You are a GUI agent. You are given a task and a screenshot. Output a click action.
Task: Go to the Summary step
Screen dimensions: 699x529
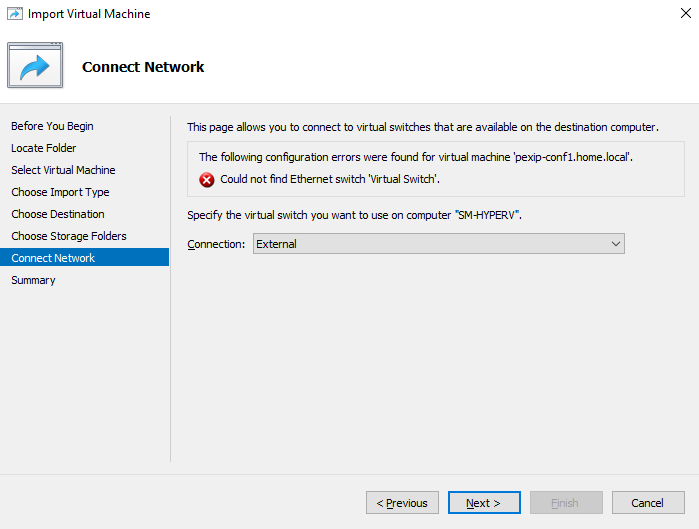(x=33, y=280)
